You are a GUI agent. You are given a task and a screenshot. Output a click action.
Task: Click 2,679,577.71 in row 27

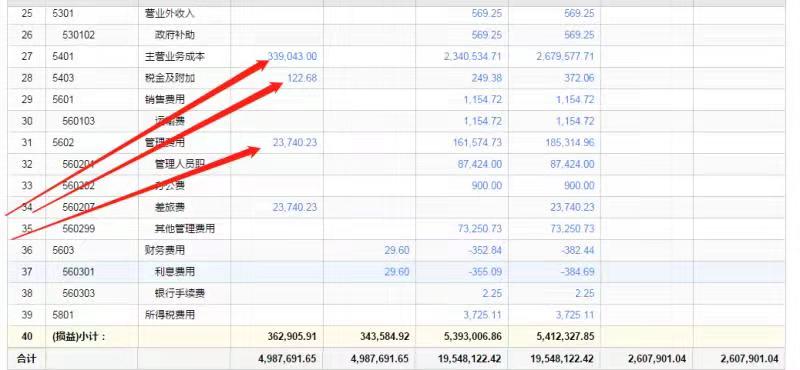565,57
